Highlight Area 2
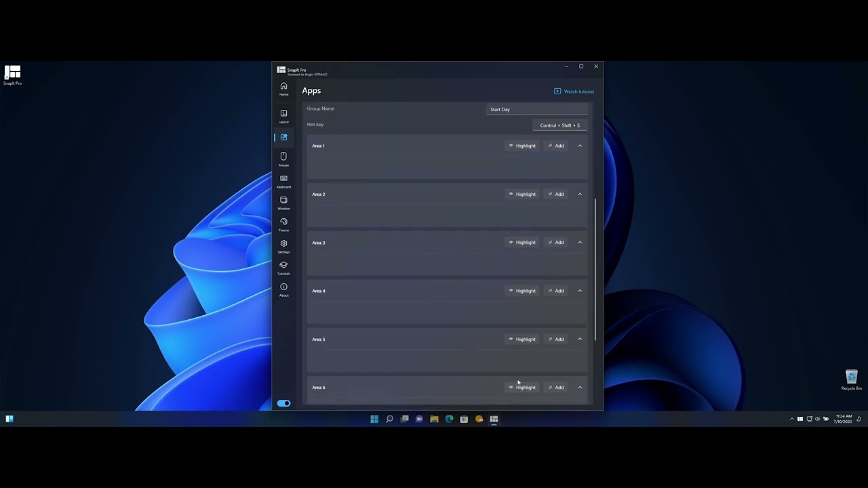Screen dimensions: 868x488 click(522, 194)
